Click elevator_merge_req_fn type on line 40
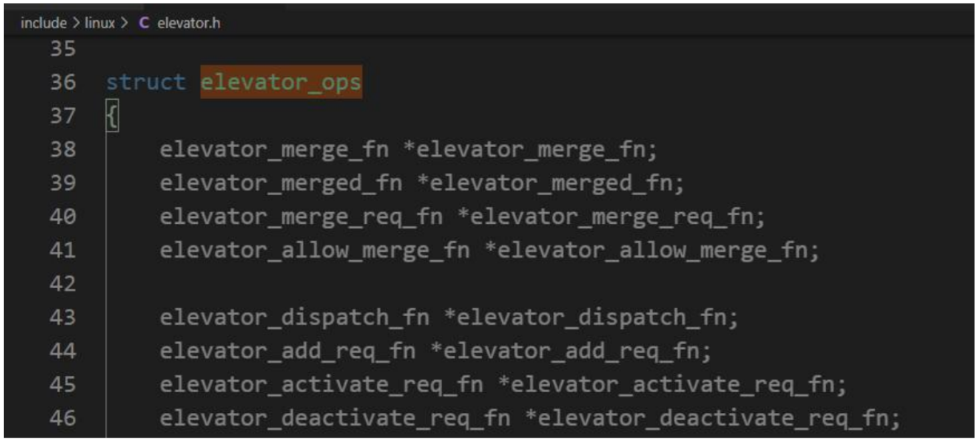Image resolution: width=980 pixels, height=443 pixels. pos(301,217)
